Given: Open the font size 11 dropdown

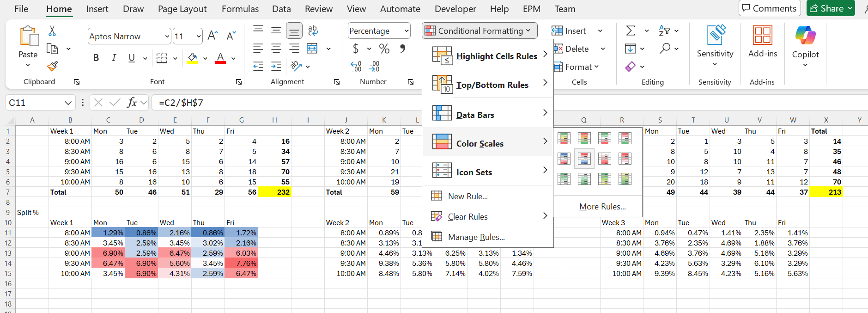Looking at the screenshot, I should pos(199,36).
